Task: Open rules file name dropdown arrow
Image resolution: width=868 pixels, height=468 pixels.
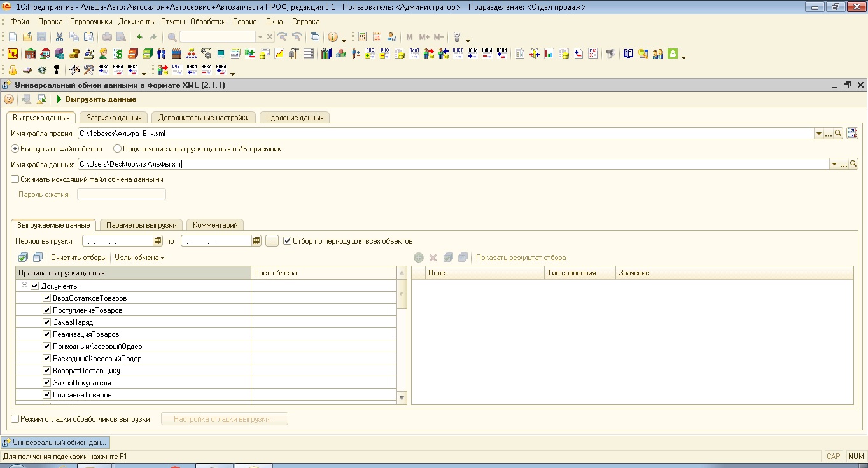Action: (x=819, y=134)
